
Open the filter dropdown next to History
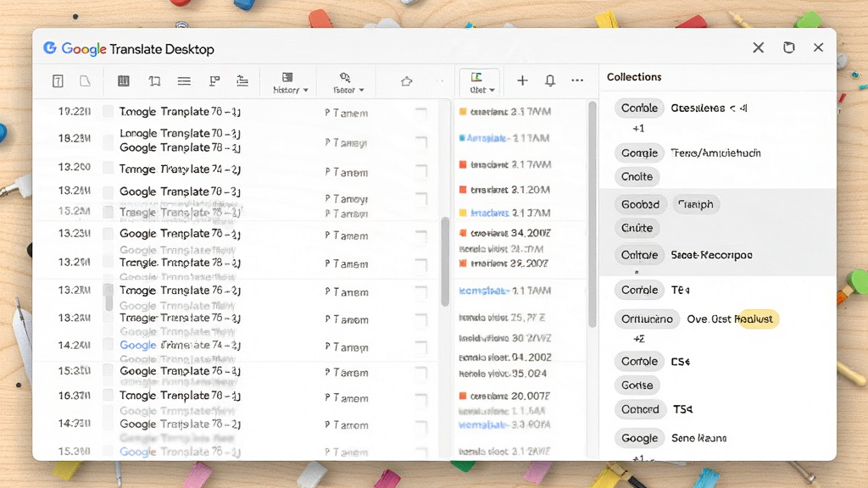[348, 83]
